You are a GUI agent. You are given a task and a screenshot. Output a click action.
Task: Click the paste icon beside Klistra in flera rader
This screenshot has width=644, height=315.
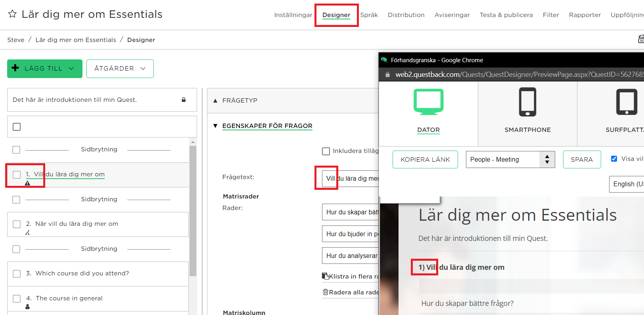[x=325, y=276]
